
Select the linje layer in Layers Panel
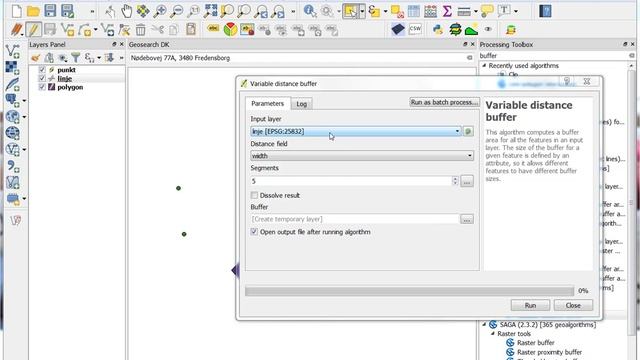point(64,78)
